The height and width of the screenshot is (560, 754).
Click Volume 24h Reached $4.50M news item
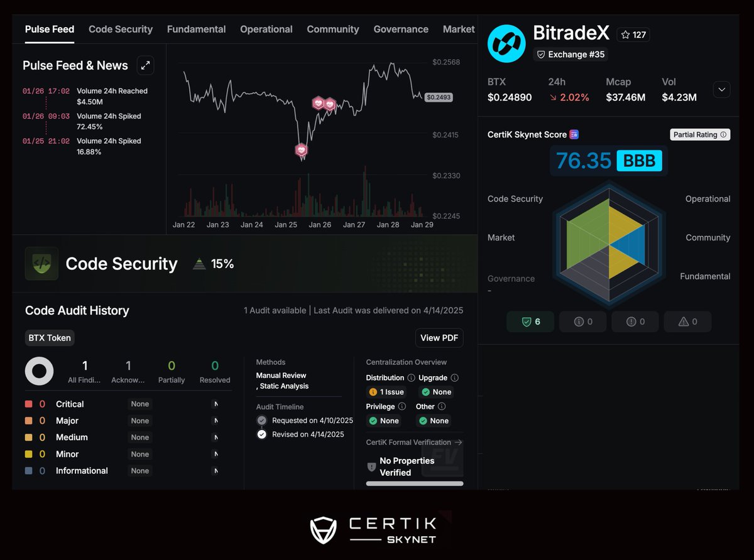coord(85,96)
